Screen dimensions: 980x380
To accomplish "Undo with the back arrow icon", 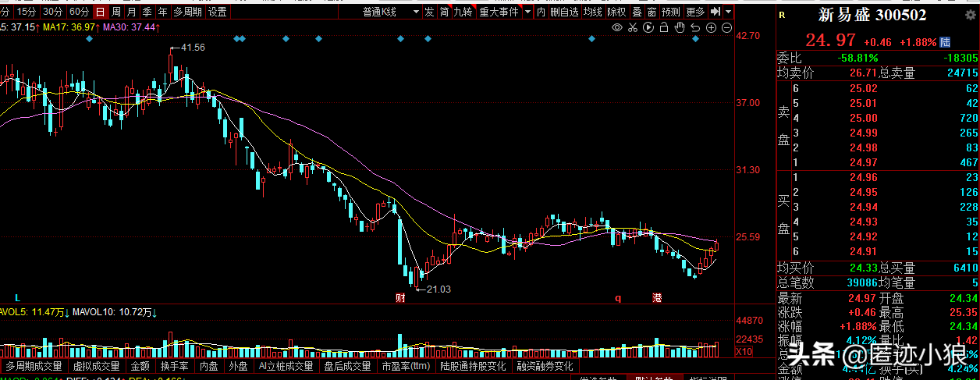I will (x=695, y=27).
